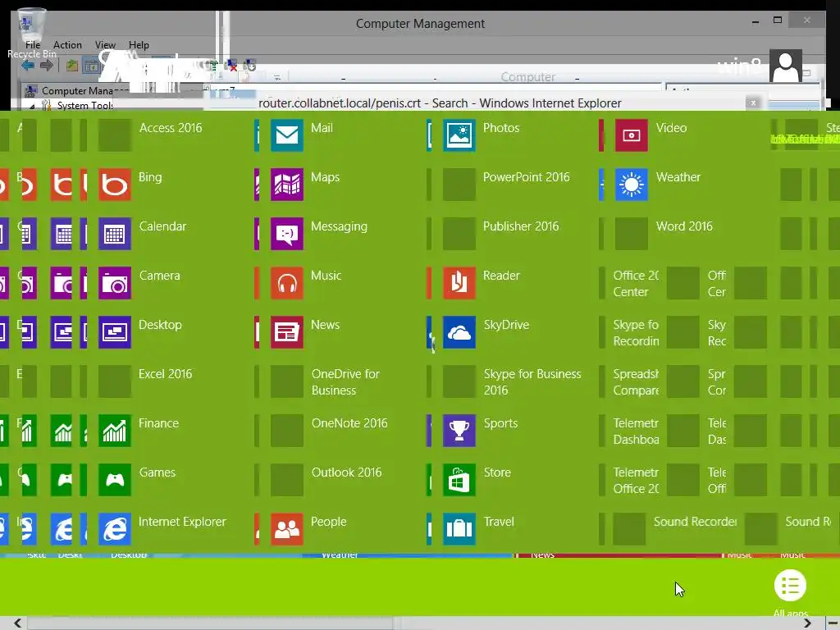Click the horizontal scrollbar left arrow

pyautogui.click(x=18, y=623)
